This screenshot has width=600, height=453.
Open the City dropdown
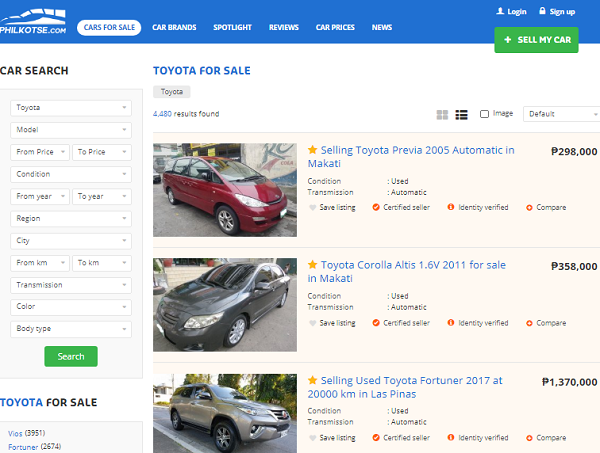(71, 241)
